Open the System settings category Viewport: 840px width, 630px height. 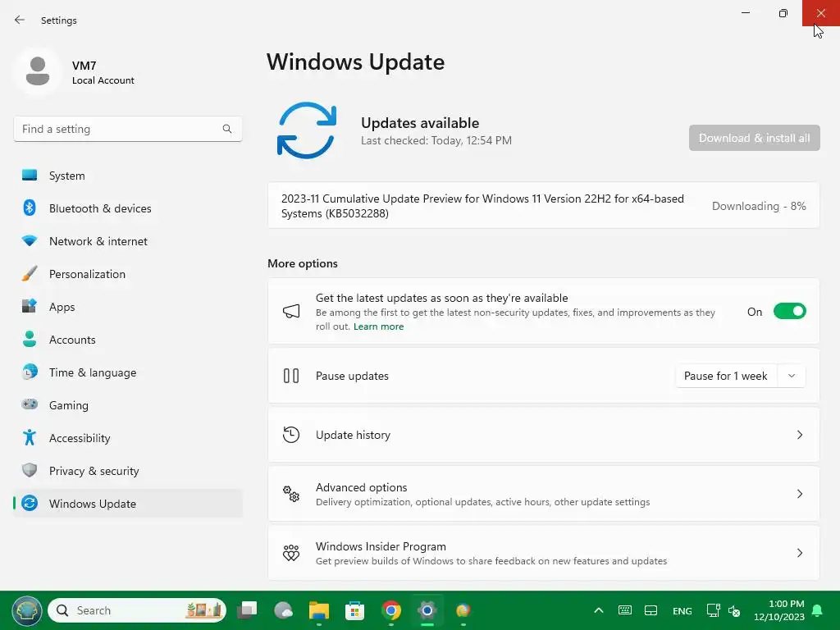point(127,176)
